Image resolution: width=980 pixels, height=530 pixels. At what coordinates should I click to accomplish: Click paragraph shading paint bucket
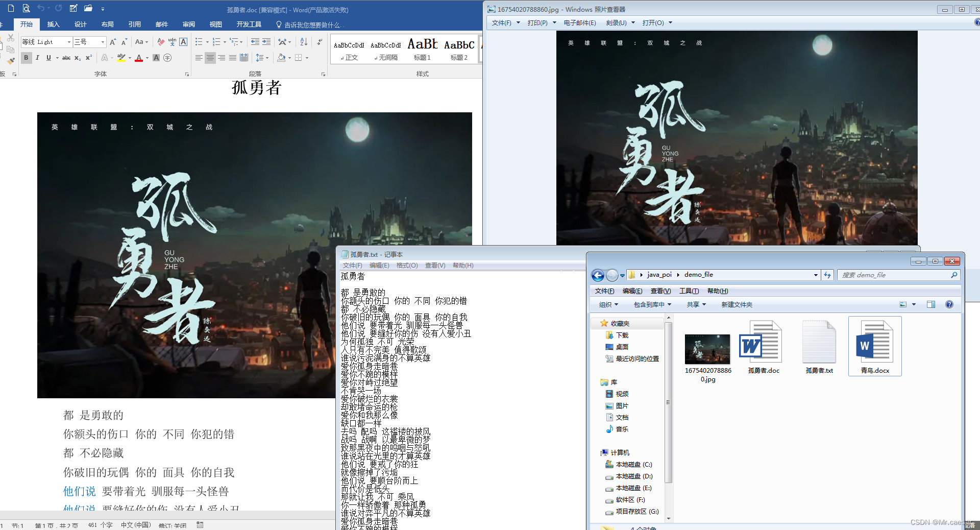click(281, 58)
